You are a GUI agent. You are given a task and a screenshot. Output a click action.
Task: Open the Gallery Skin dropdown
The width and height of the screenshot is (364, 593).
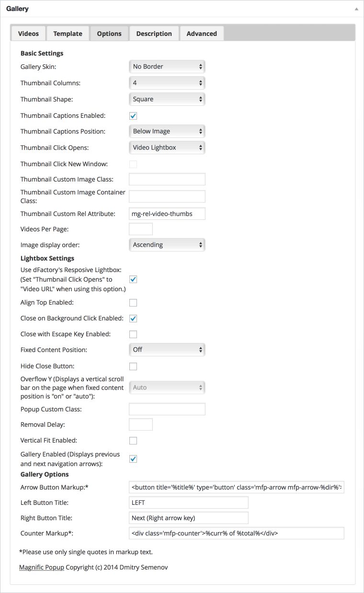coord(167,67)
